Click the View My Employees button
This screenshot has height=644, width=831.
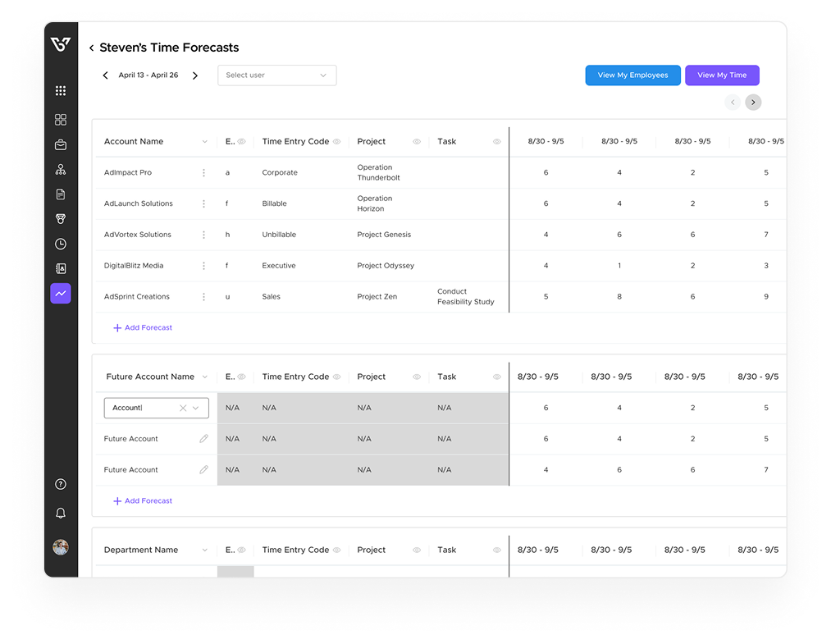(632, 75)
